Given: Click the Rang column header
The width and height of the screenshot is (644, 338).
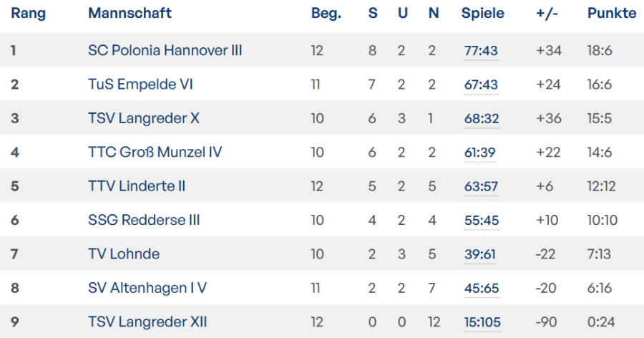Looking at the screenshot, I should [28, 14].
